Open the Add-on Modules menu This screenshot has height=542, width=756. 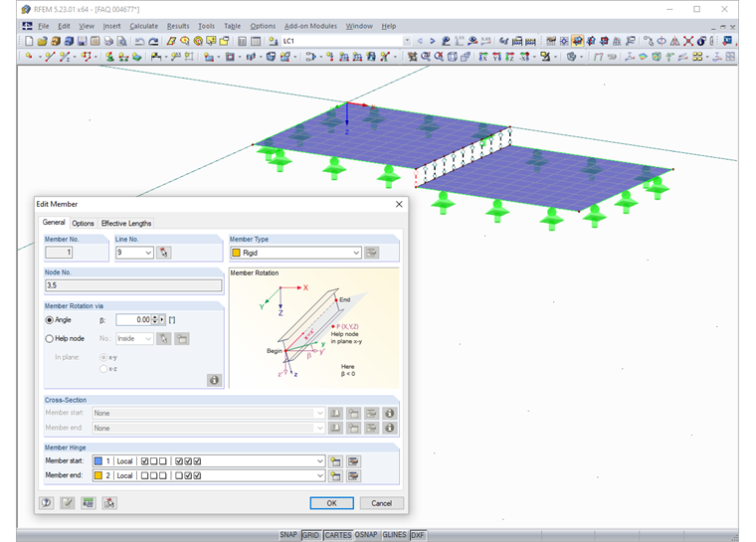coord(310,26)
